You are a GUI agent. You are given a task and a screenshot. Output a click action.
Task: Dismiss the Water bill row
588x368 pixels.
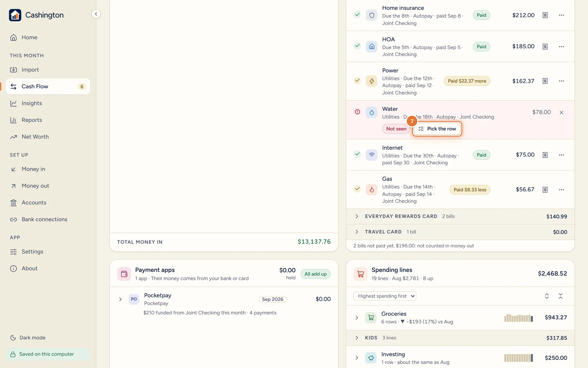click(x=561, y=112)
